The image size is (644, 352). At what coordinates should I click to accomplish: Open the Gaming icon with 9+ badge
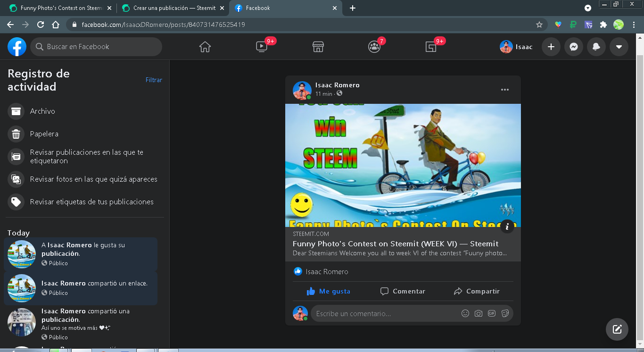coord(431,47)
